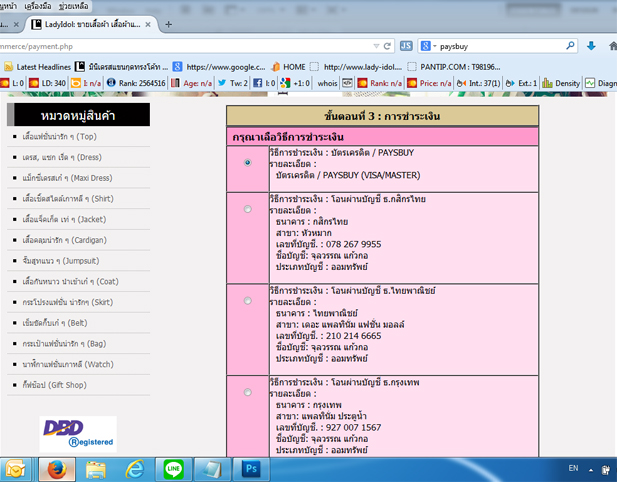Open the Dress category

click(x=62, y=157)
